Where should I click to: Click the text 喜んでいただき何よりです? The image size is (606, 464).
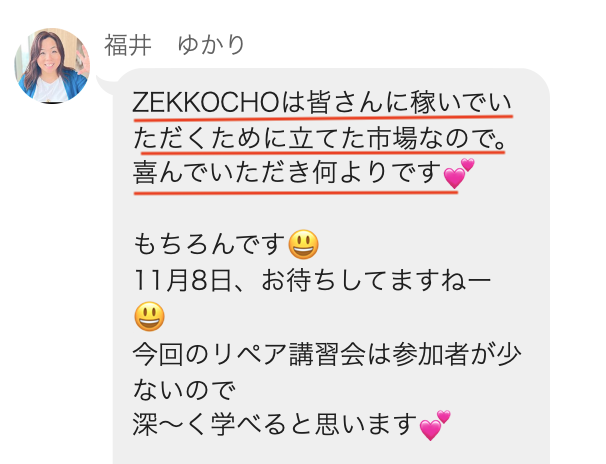pos(287,172)
